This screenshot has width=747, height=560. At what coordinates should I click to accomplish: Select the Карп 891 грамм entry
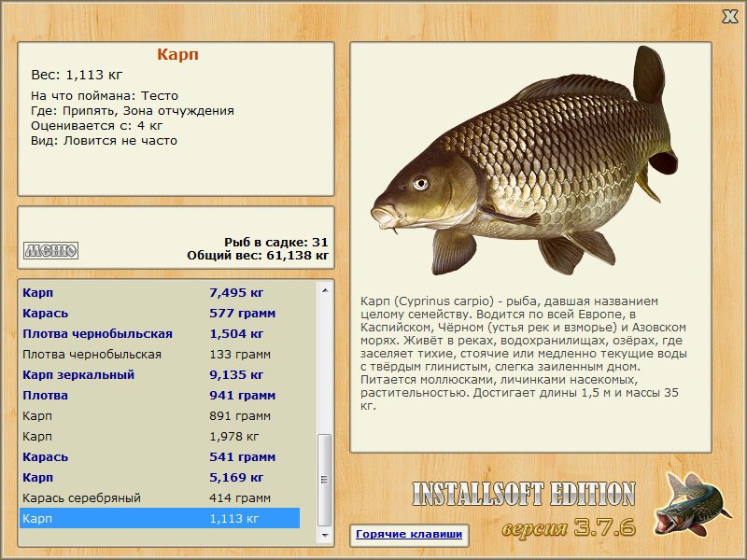[x=160, y=415]
